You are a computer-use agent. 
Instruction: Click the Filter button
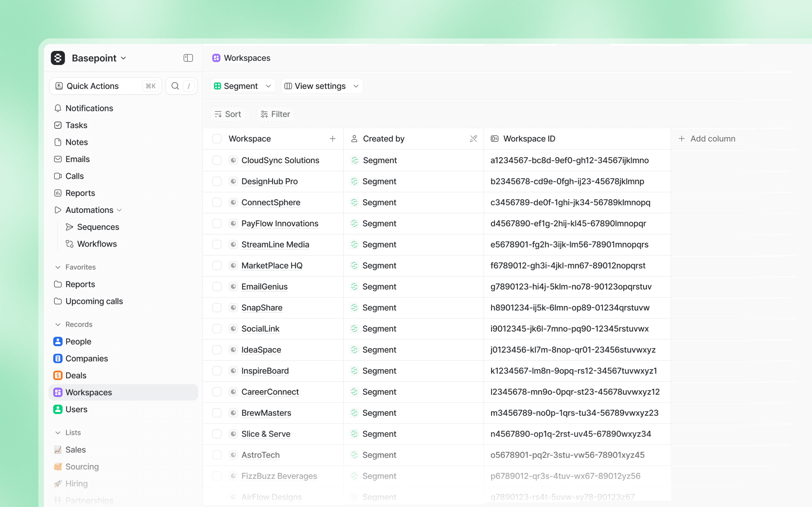pyautogui.click(x=275, y=114)
